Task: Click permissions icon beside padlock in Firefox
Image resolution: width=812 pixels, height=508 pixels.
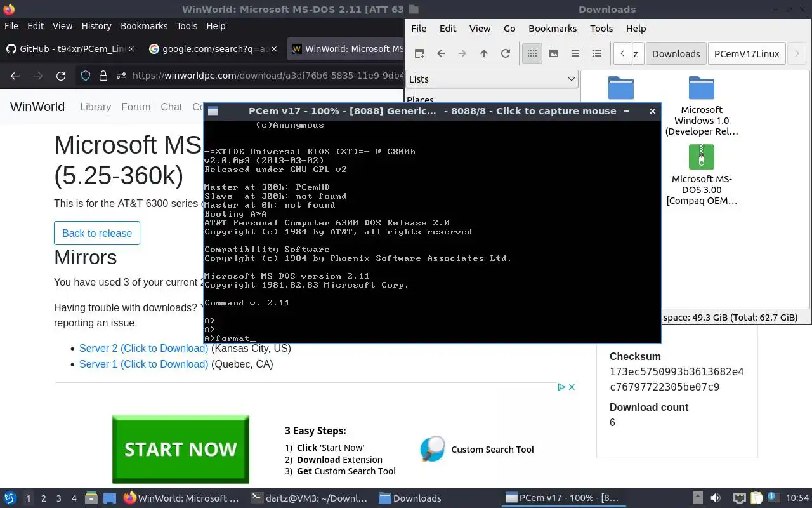Action: point(121,76)
